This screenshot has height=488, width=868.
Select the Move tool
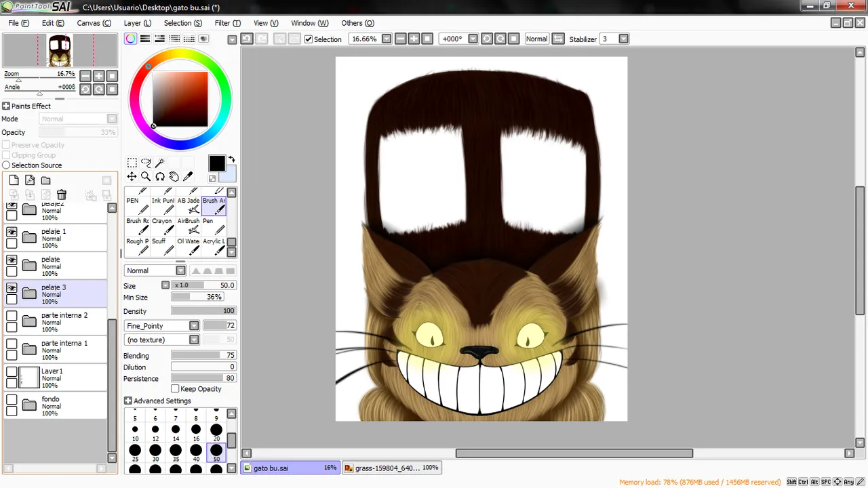(132, 176)
